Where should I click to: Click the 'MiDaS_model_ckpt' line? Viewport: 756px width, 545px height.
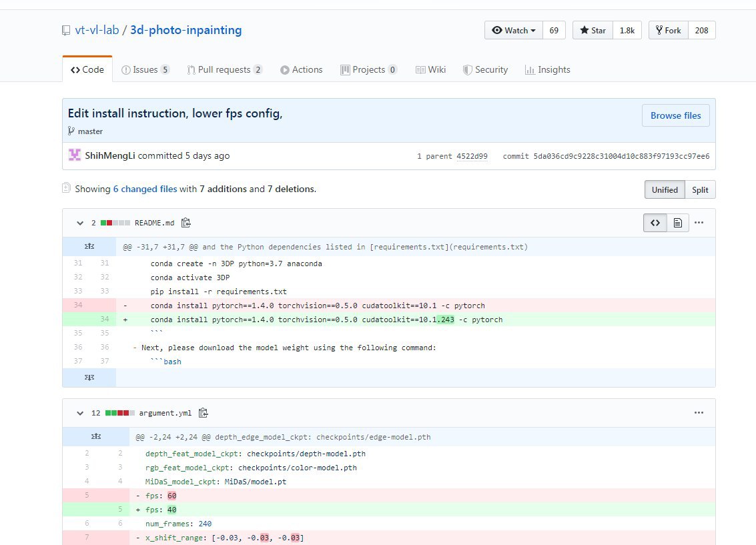[x=388, y=482]
